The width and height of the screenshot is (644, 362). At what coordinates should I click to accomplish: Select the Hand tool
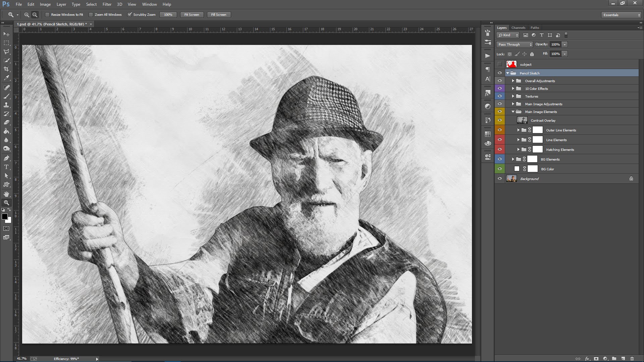click(x=6, y=194)
